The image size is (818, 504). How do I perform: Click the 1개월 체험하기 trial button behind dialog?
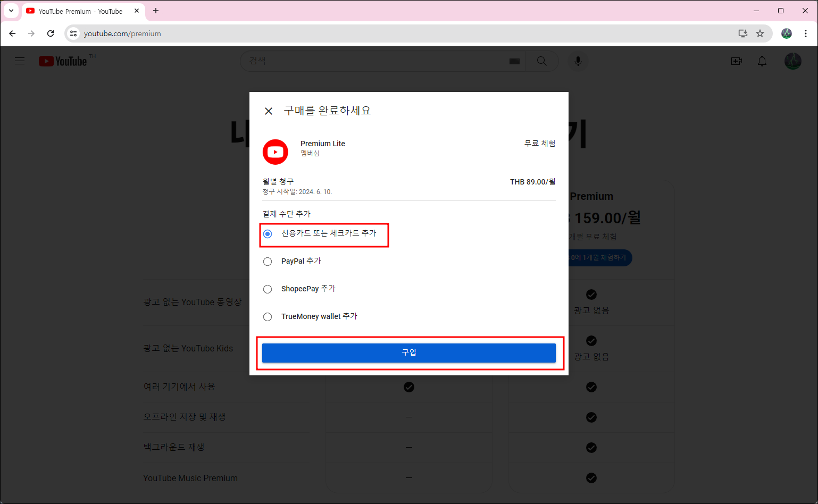600,258
